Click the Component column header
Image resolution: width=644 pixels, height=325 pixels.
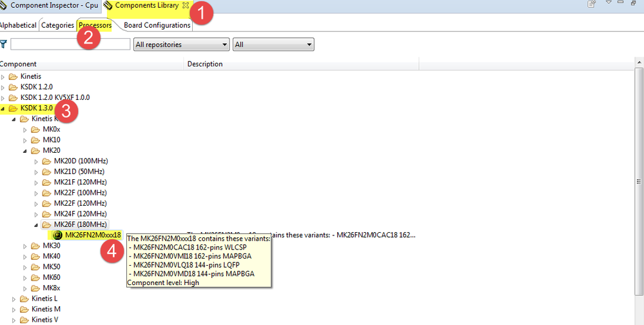pyautogui.click(x=92, y=64)
